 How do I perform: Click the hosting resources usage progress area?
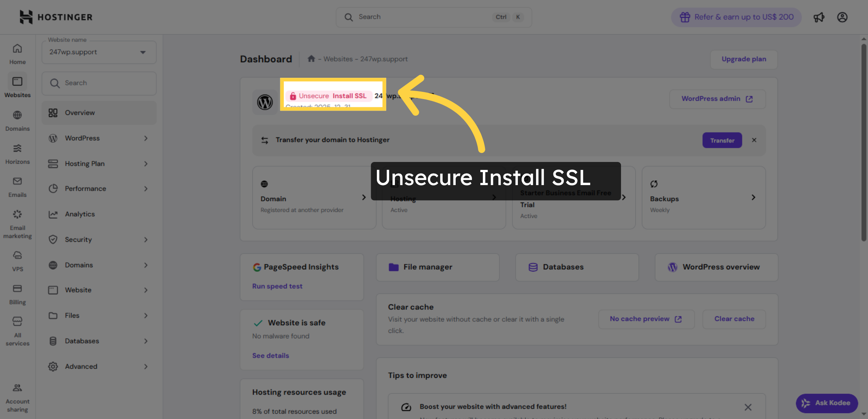pyautogui.click(x=302, y=401)
